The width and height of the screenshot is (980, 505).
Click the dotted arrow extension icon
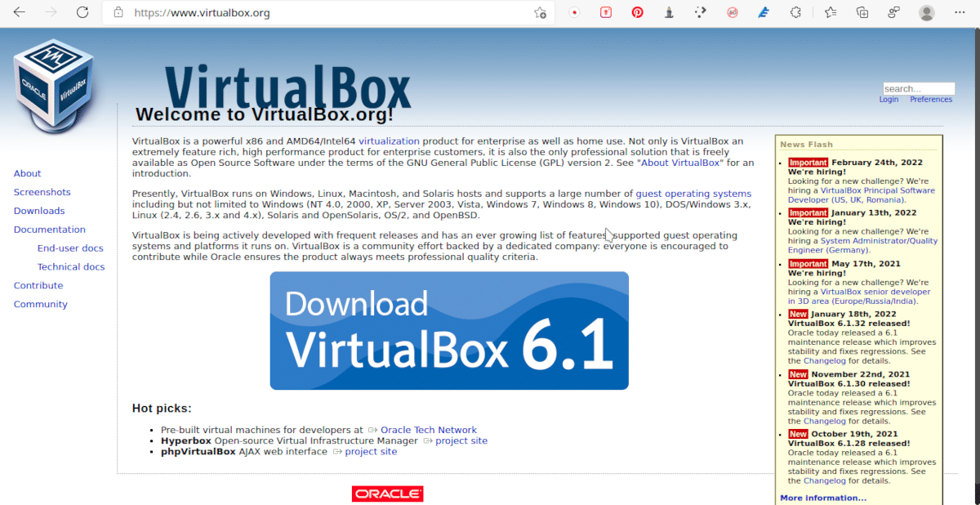pyautogui.click(x=700, y=12)
